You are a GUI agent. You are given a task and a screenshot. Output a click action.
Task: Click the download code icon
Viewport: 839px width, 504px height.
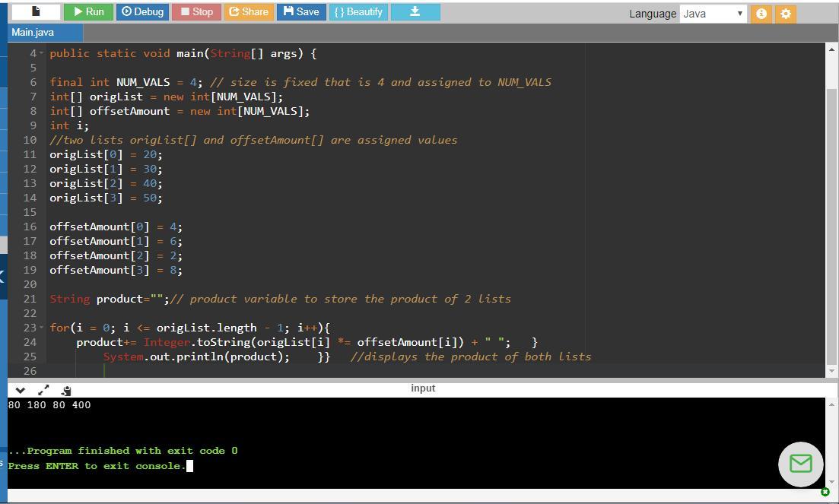(x=415, y=12)
